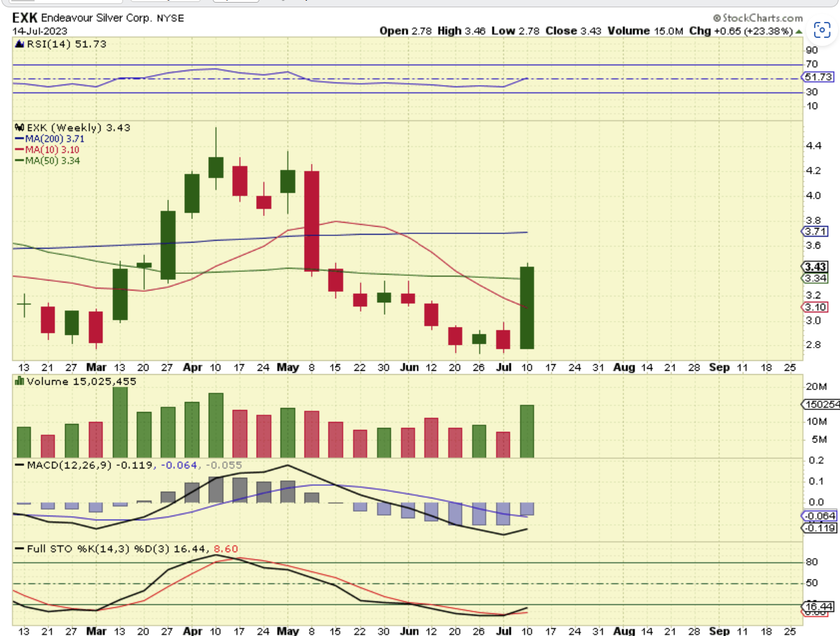
Task: Click the RSI(14) indicator mountain icon
Action: click(19, 44)
